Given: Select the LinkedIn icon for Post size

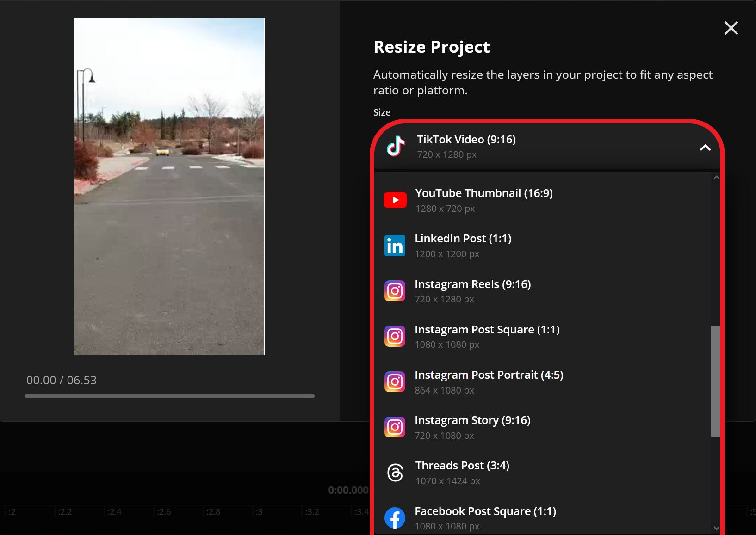Looking at the screenshot, I should click(395, 245).
